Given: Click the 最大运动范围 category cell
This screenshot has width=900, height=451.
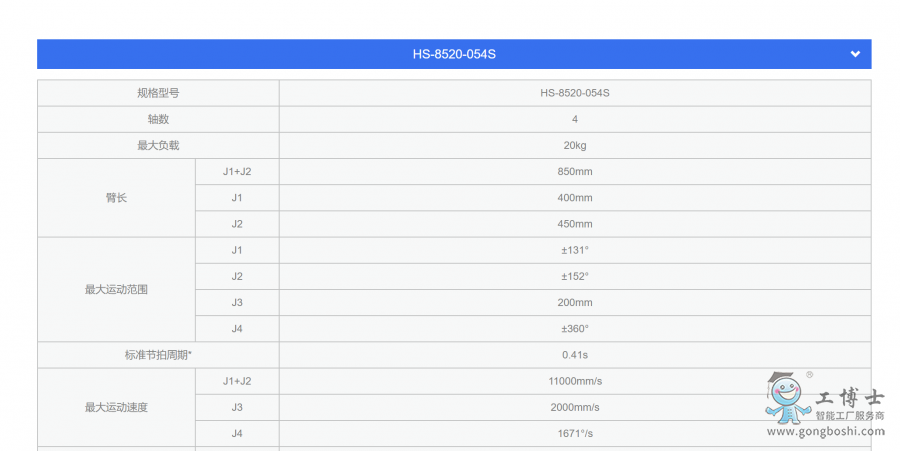Looking at the screenshot, I should [x=116, y=289].
